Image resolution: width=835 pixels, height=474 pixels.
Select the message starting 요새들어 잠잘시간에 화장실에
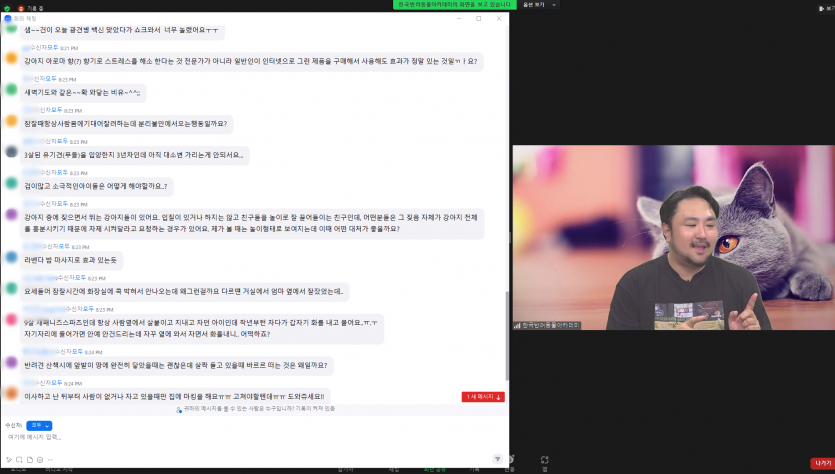click(x=184, y=292)
